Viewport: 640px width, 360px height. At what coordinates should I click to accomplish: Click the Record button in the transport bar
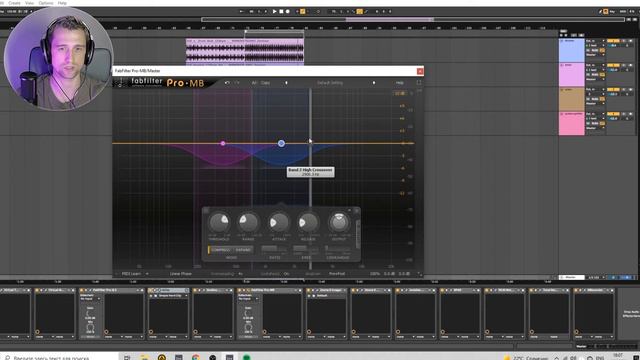(x=287, y=11)
